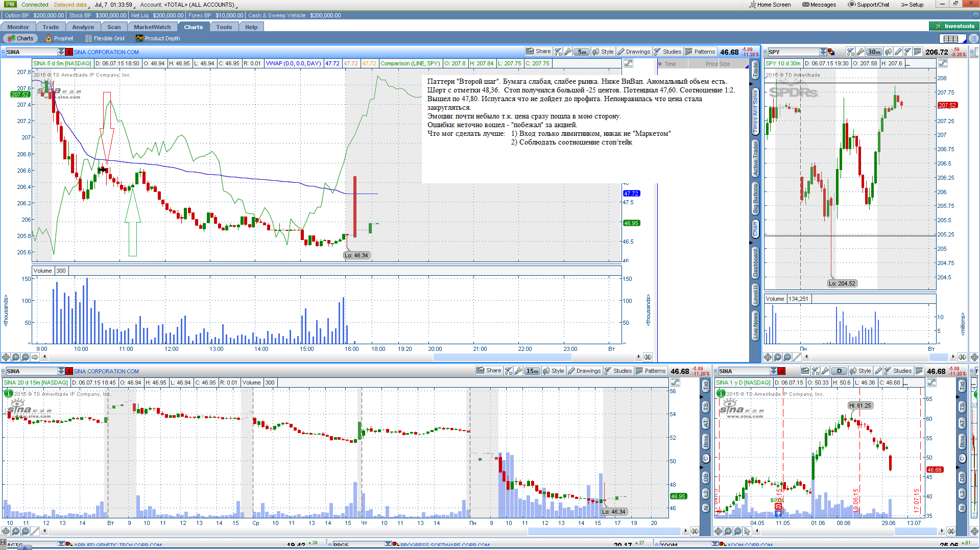Image resolution: width=980 pixels, height=550 pixels.
Task: Click the info icon on the SINA 15m chart
Action: point(9,394)
